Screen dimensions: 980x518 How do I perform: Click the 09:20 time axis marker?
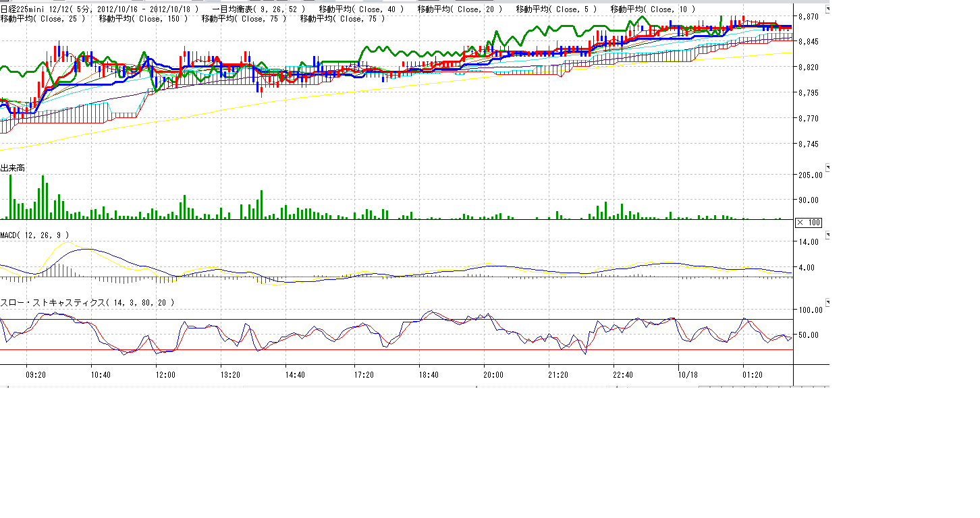coord(35,375)
